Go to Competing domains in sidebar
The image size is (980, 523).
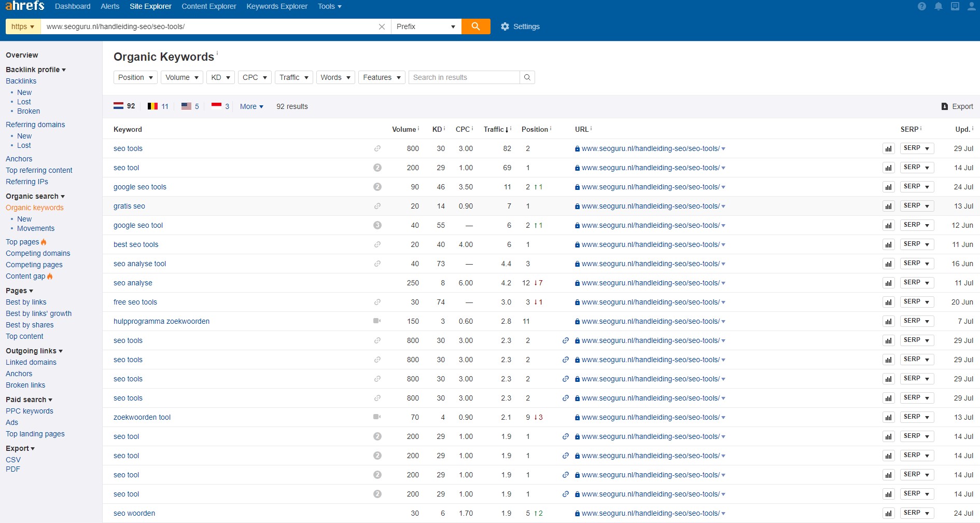tap(38, 253)
